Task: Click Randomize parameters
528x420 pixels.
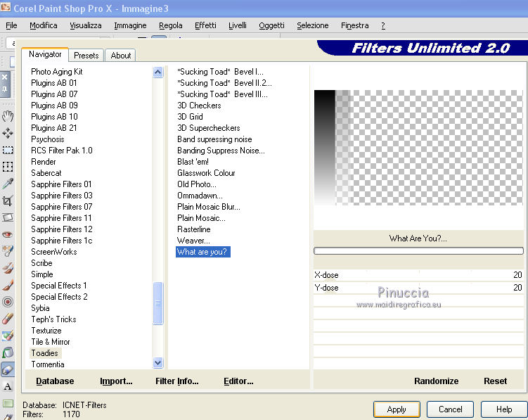Action: pyautogui.click(x=436, y=381)
